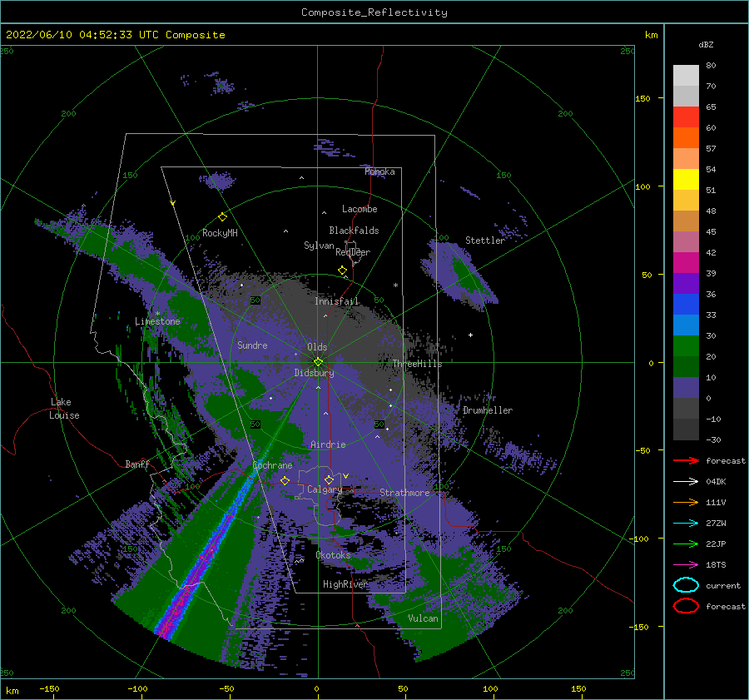This screenshot has height=700, width=749.
Task: Click the Okotoks town label
Action: (x=334, y=555)
